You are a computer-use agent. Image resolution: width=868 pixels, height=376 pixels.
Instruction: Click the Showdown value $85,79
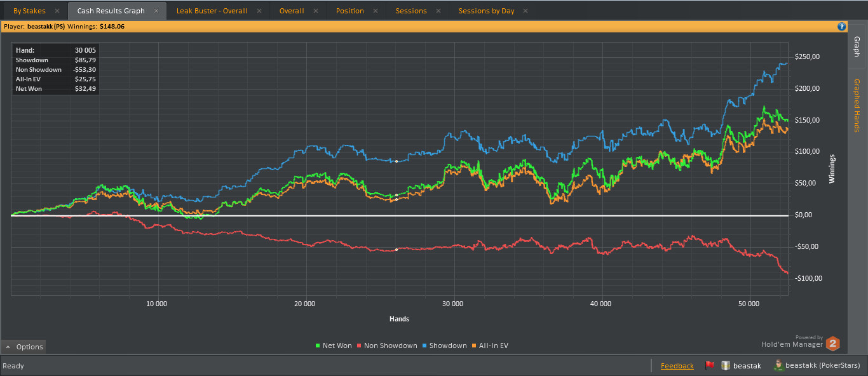pyautogui.click(x=85, y=60)
